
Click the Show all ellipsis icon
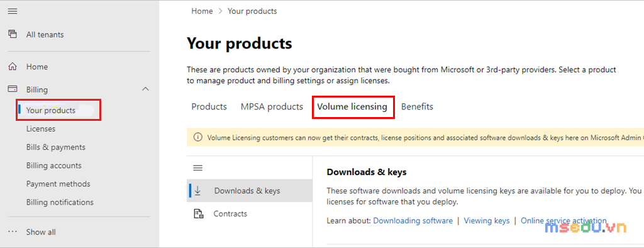click(x=13, y=232)
